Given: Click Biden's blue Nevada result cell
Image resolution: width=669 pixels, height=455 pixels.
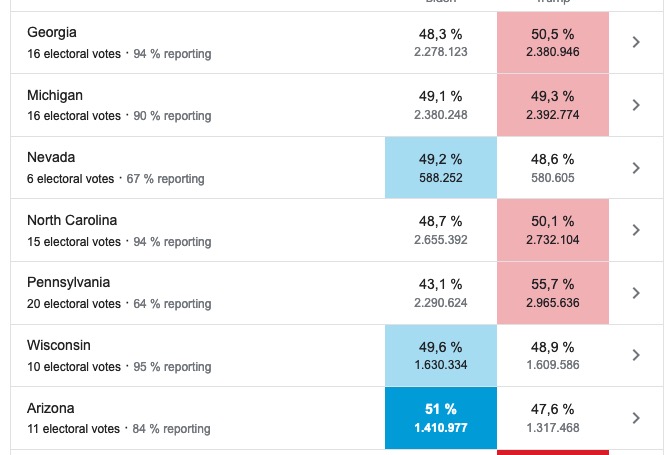Looking at the screenshot, I should [x=440, y=168].
